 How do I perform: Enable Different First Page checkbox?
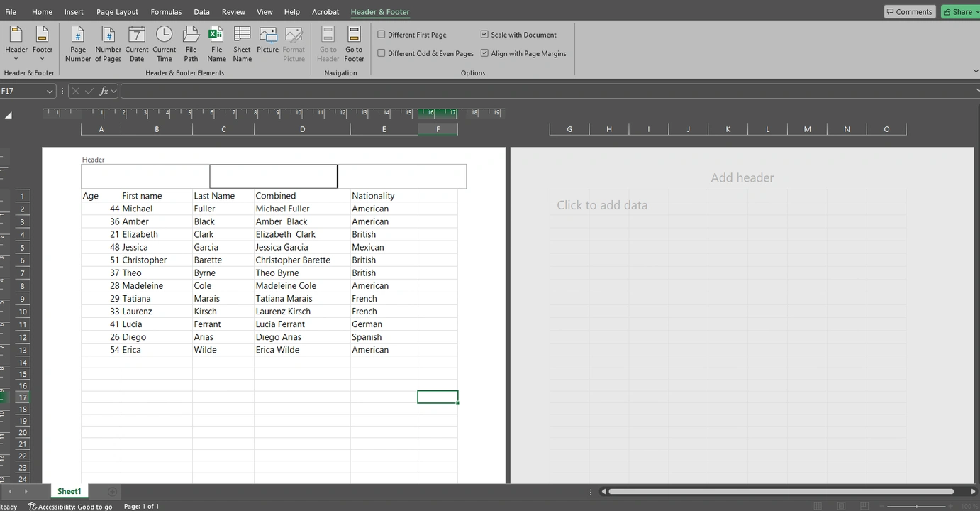point(382,34)
